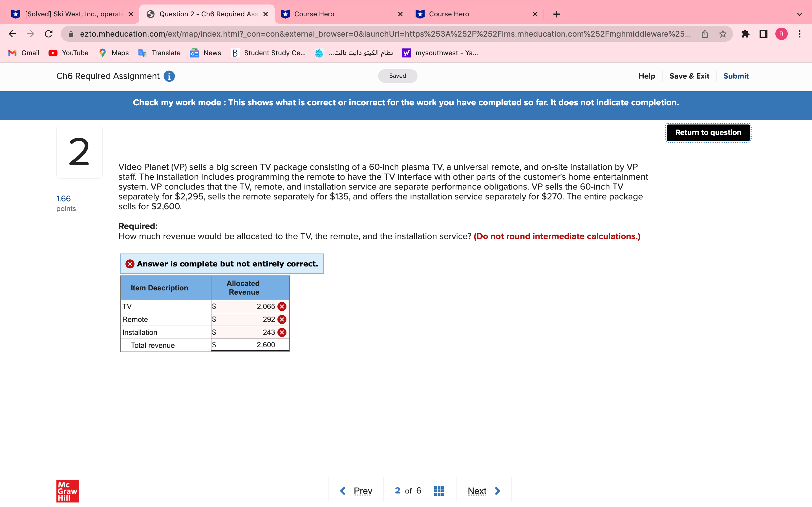
Task: Click the McGraw Hill logo
Action: 67,491
